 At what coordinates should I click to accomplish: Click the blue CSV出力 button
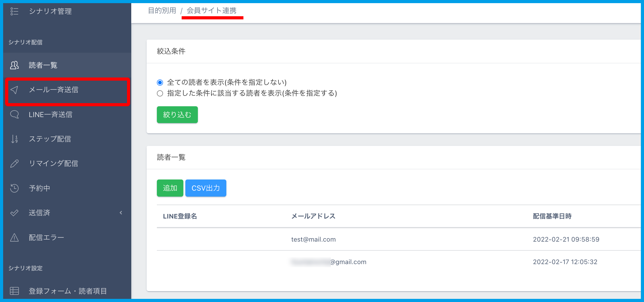pyautogui.click(x=206, y=188)
